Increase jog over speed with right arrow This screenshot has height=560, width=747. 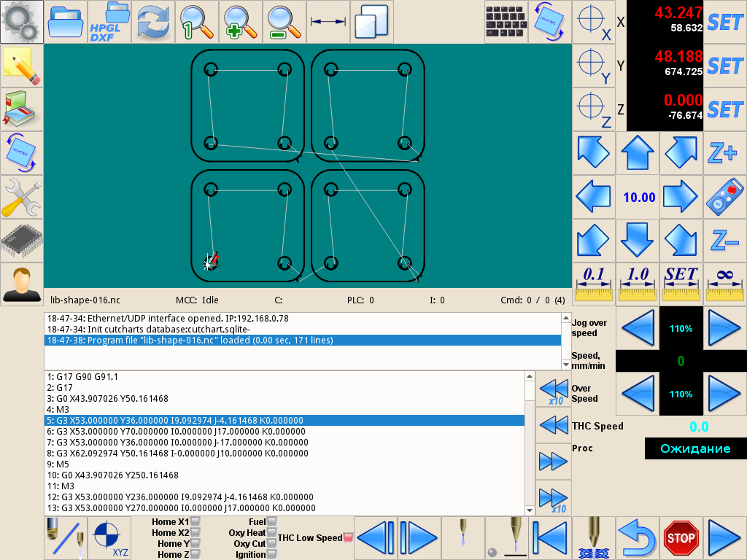point(724,328)
